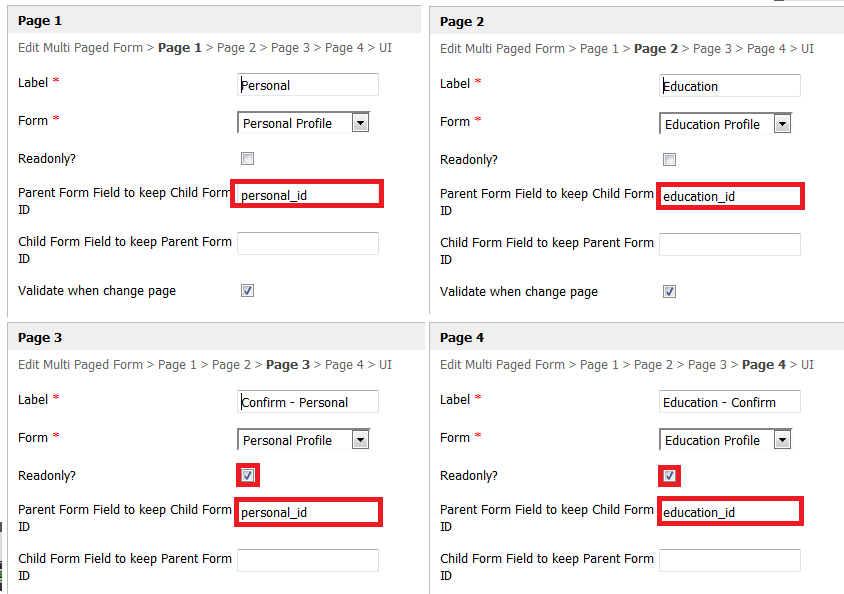
Task: Open Form dropdown in Page 1 panel
Action: 360,123
